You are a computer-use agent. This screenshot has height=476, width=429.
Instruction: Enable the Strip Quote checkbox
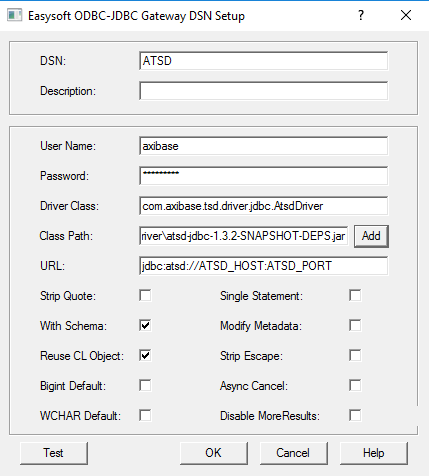(x=145, y=295)
